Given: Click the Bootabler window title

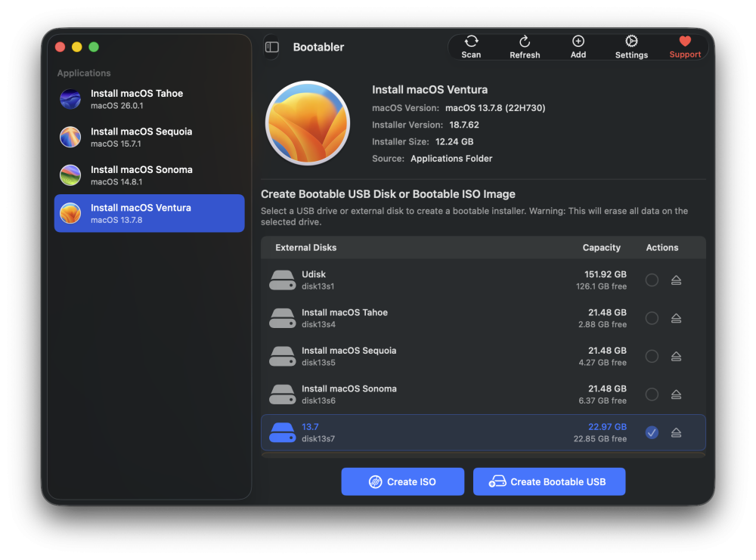Looking at the screenshot, I should click(x=318, y=47).
